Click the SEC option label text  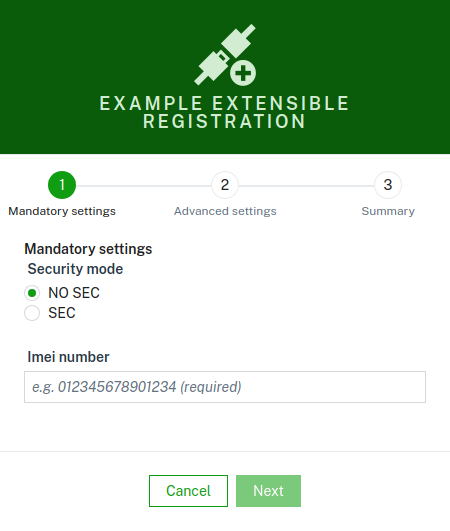tap(62, 313)
